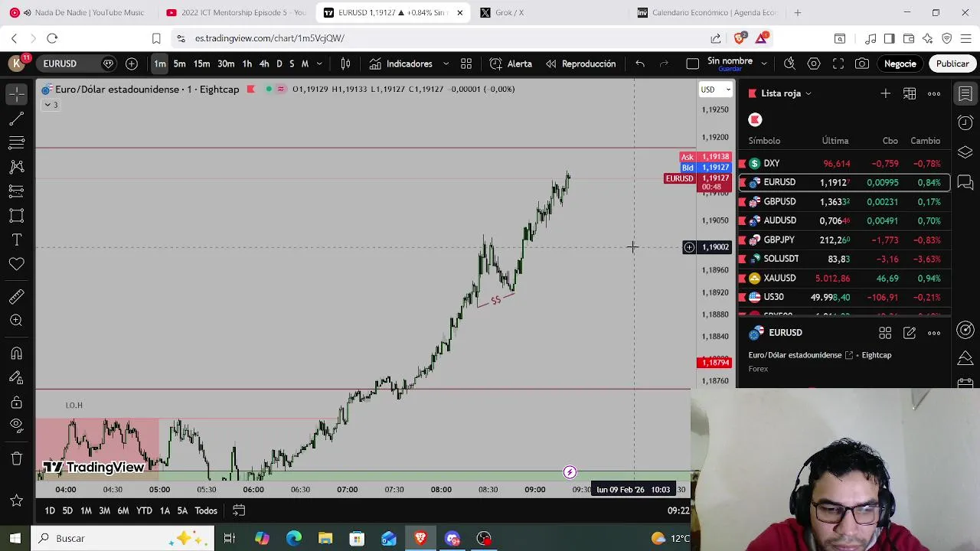Expand the timeframe interval dropdown chevron
The width and height of the screenshot is (980, 551).
pos(319,64)
